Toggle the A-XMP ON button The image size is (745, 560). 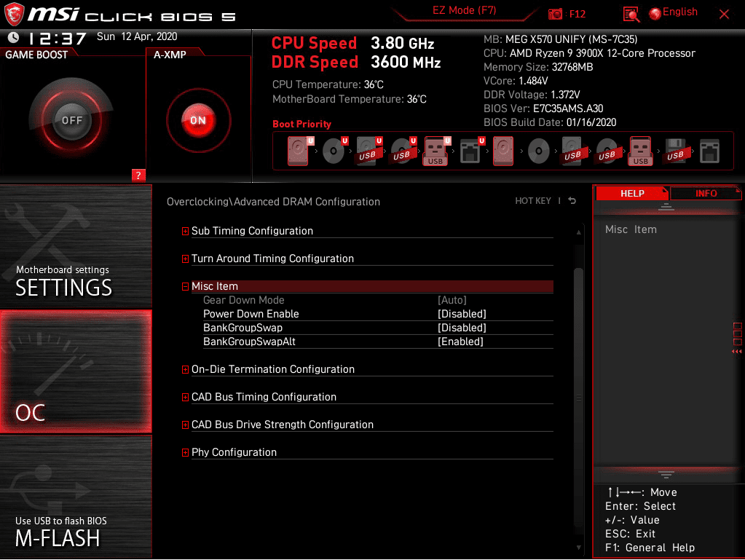(198, 120)
